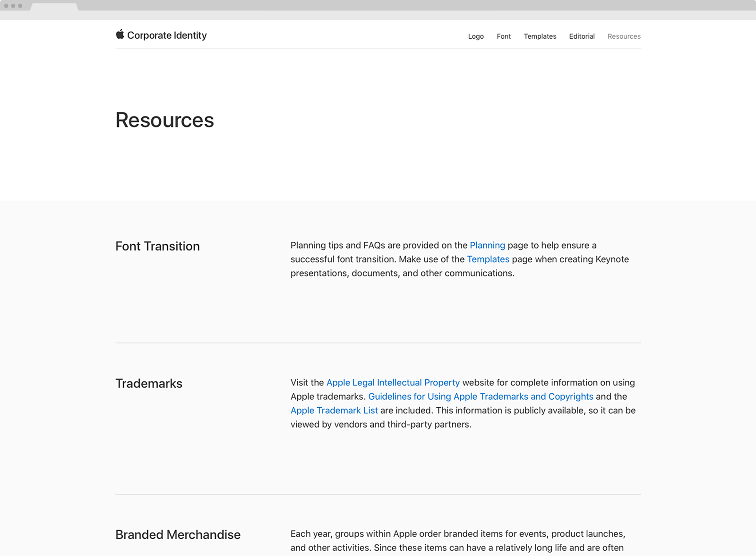The image size is (756, 556).
Task: Click the Branded Merchandise section heading
Action: 178,535
